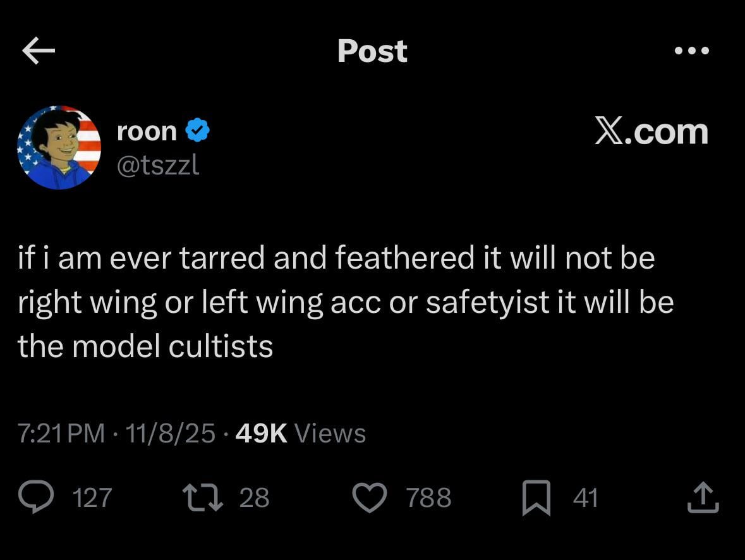The image size is (745, 560).
Task: Bookmark the post with the bookmark icon
Action: pyautogui.click(x=536, y=498)
